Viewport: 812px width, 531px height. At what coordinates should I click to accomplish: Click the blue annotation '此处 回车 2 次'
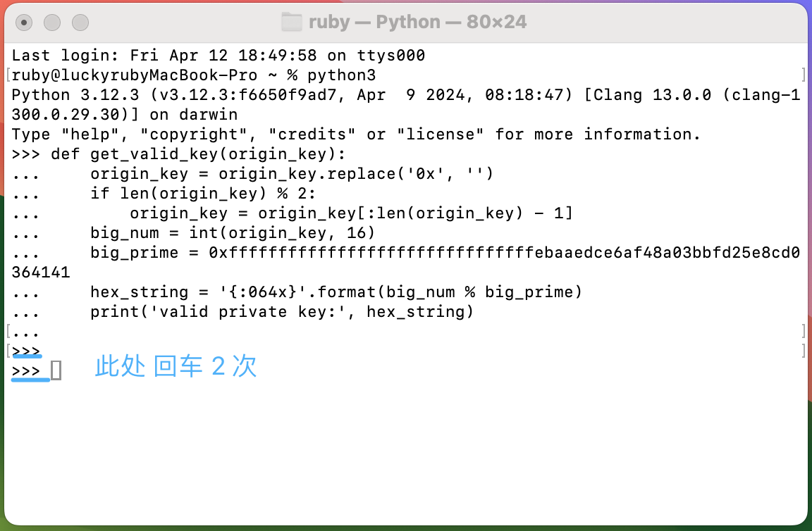[x=176, y=366]
